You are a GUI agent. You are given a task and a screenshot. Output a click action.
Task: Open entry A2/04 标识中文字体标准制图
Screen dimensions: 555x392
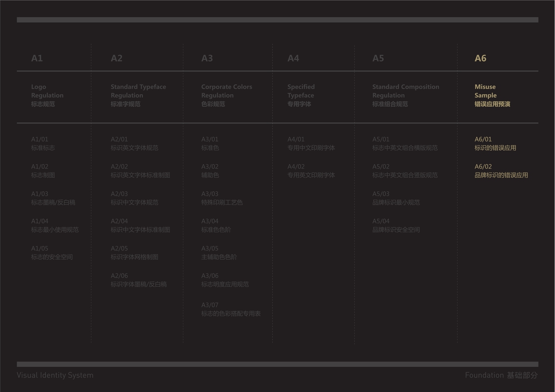(141, 225)
